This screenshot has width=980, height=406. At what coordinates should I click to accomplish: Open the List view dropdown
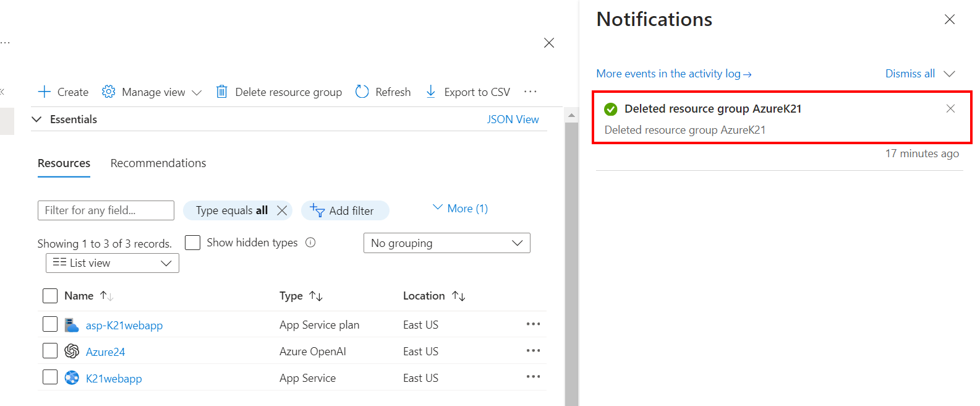[x=113, y=263]
